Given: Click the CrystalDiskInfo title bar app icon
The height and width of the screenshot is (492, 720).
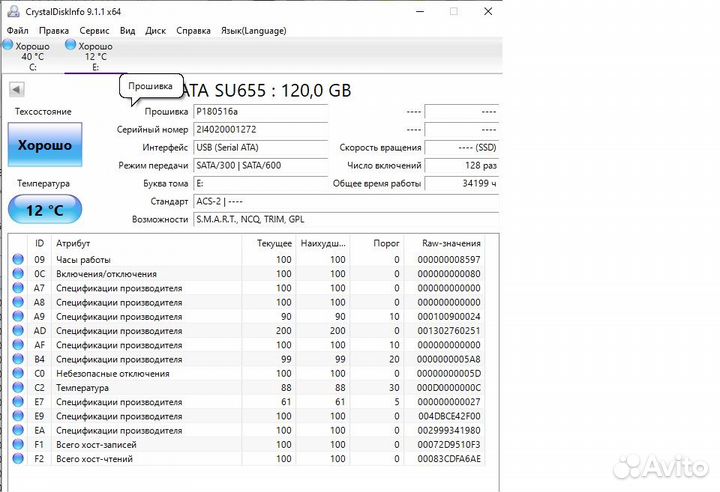Looking at the screenshot, I should (13, 11).
